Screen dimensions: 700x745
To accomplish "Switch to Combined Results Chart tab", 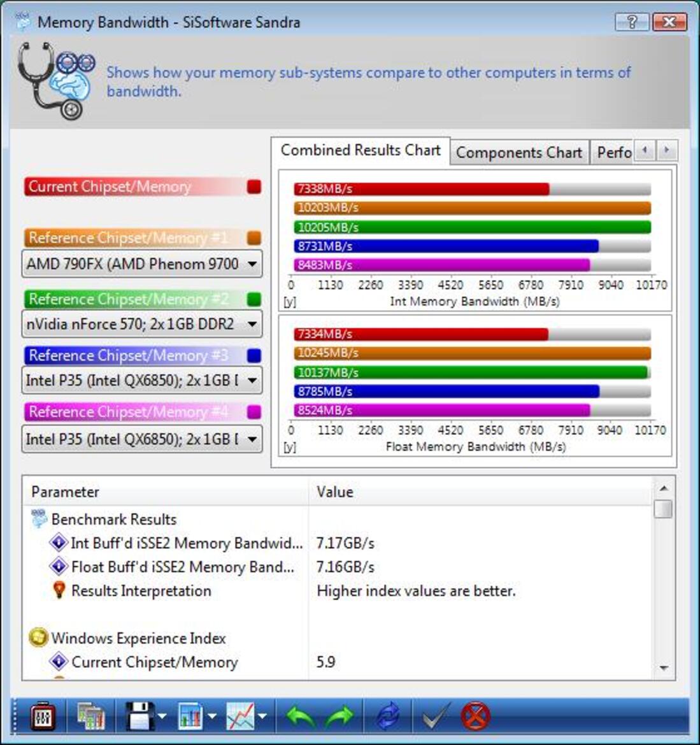I will (x=361, y=151).
